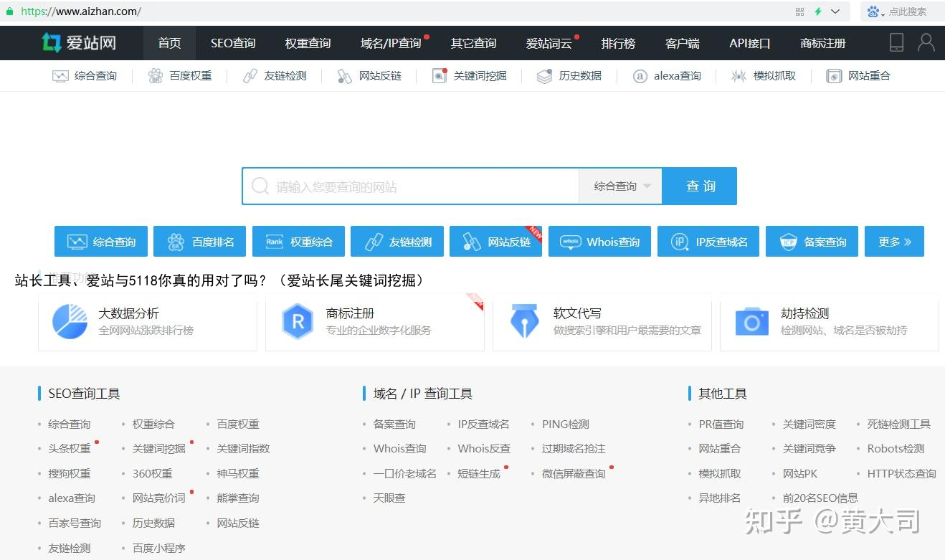
Task: Open the address bar dropdown chevron
Action: point(835,11)
